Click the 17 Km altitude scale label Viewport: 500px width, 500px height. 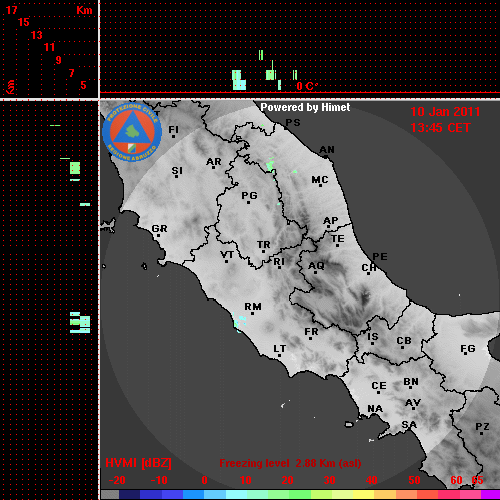(x=11, y=10)
